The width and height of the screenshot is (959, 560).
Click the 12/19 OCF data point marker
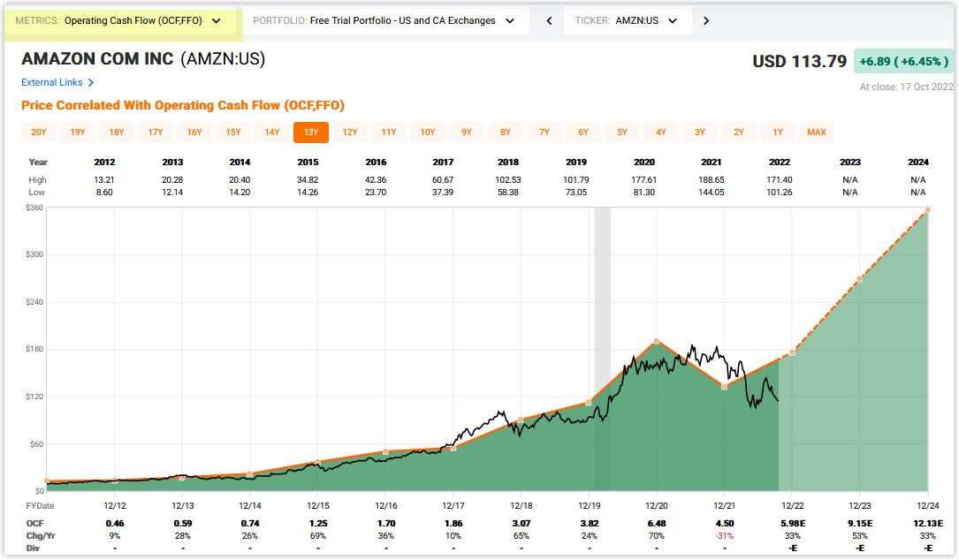coord(589,402)
